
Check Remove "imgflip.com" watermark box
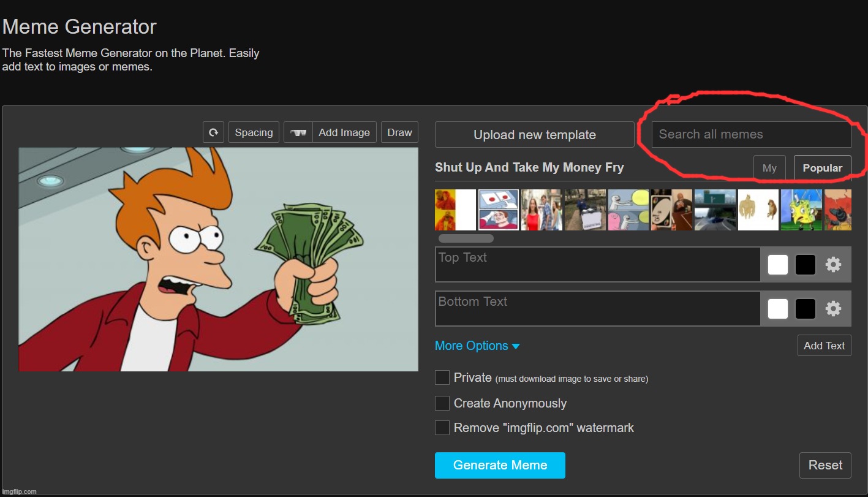442,428
